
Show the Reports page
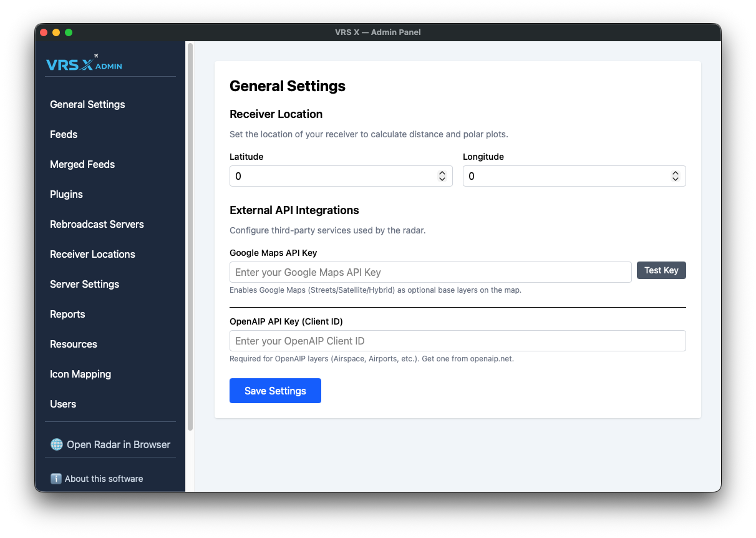pyautogui.click(x=67, y=314)
